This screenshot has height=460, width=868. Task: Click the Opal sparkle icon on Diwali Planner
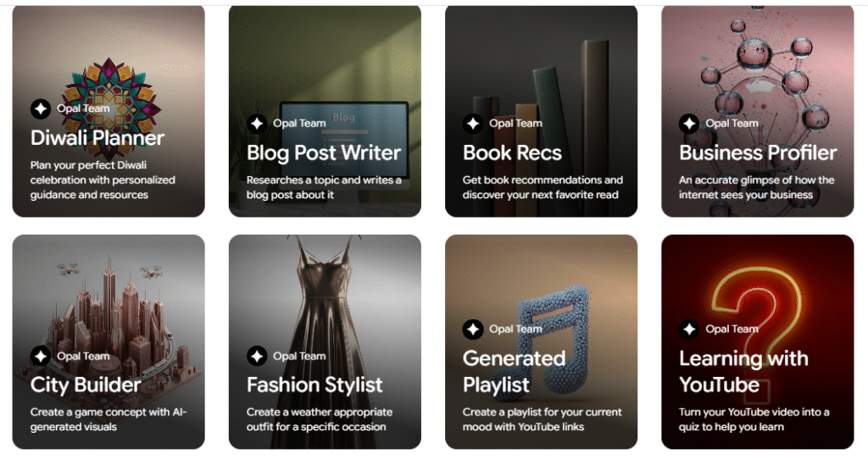[x=41, y=108]
